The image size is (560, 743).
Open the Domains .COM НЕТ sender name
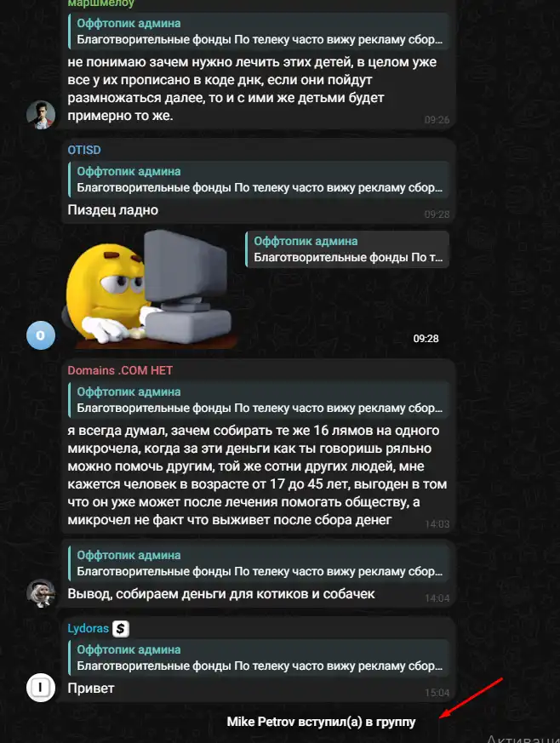tap(120, 370)
